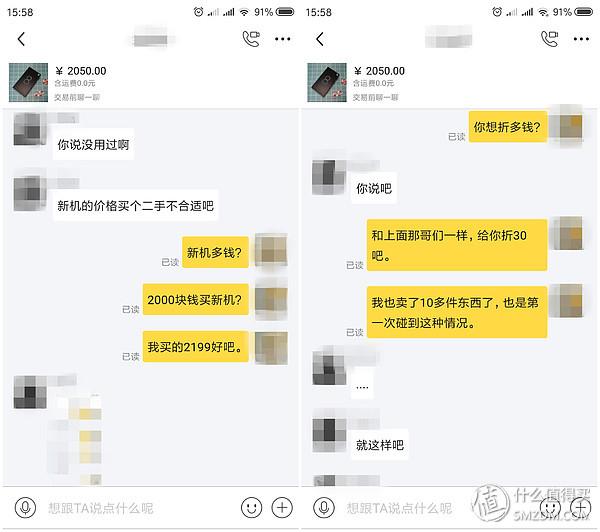Open the emoji picker in left chat
Screen dimensions: 600x532
(251, 508)
